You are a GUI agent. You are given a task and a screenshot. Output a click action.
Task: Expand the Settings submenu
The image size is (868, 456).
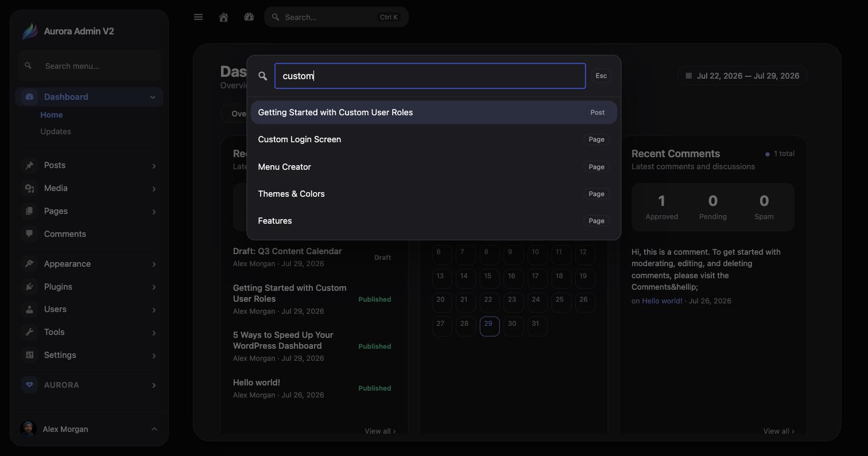coord(154,356)
